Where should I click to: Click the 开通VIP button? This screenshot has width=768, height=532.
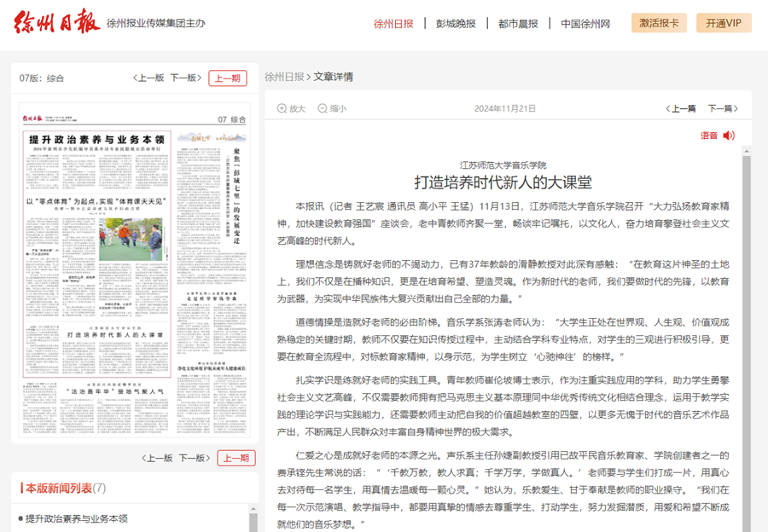pyautogui.click(x=724, y=23)
